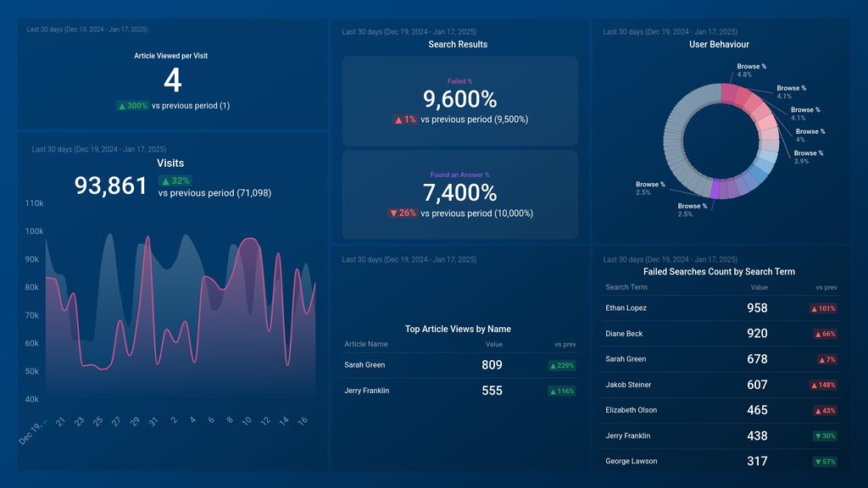The height and width of the screenshot is (488, 868).
Task: Click the 148% change badge
Action: click(x=823, y=385)
